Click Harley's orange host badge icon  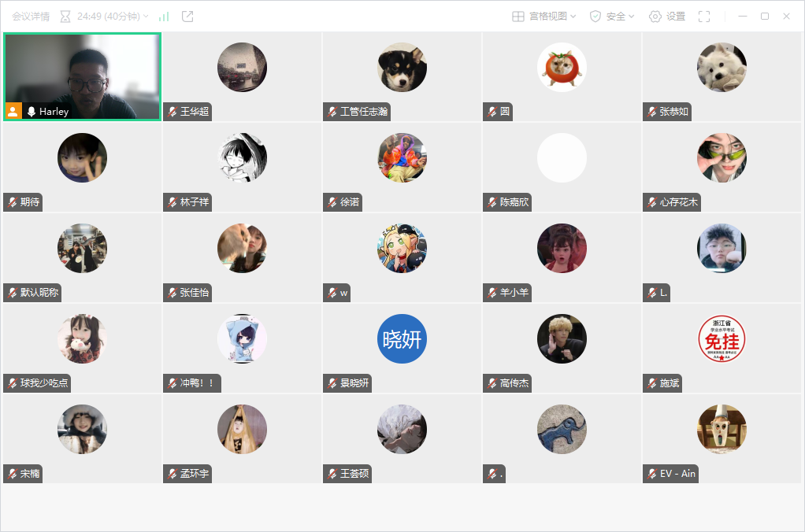pyautogui.click(x=13, y=111)
